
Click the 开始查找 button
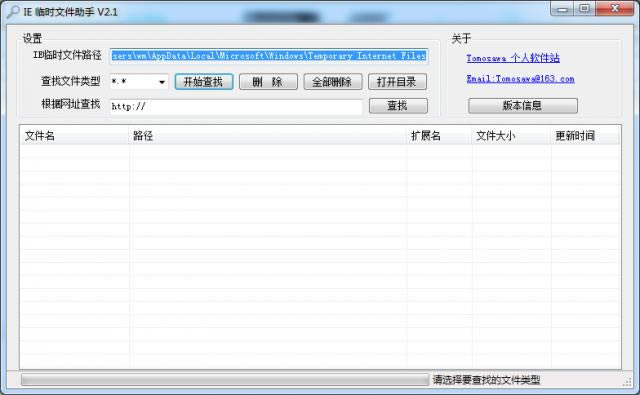204,82
